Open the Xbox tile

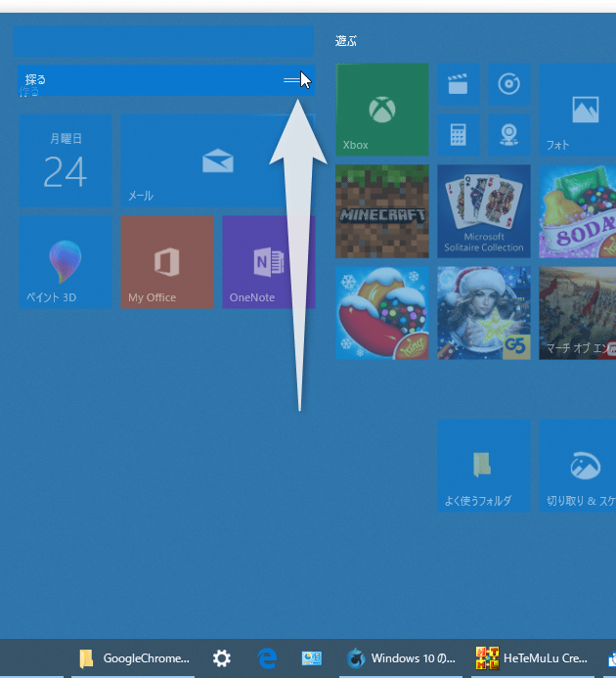click(x=382, y=110)
